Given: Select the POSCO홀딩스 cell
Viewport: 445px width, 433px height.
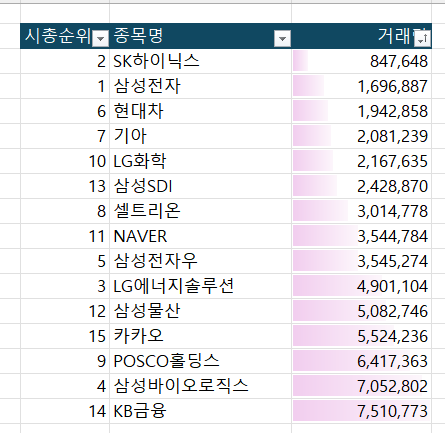Looking at the screenshot, I should click(200, 361).
